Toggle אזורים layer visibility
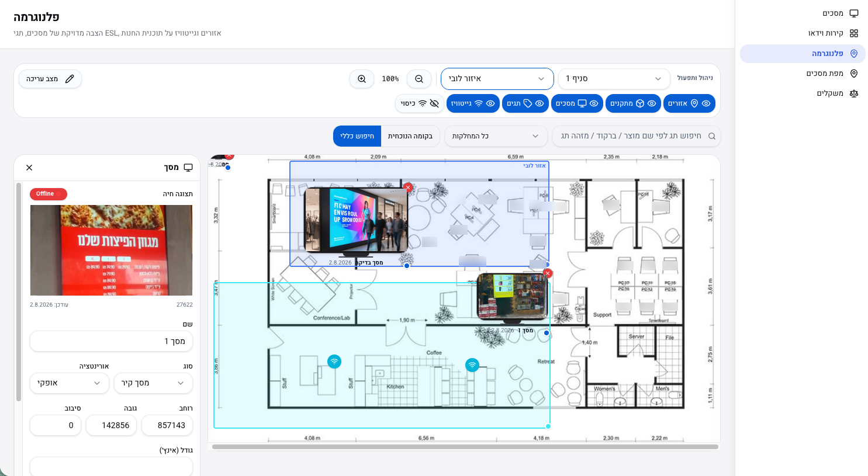Screen dimensions: 868x476 tap(689, 103)
